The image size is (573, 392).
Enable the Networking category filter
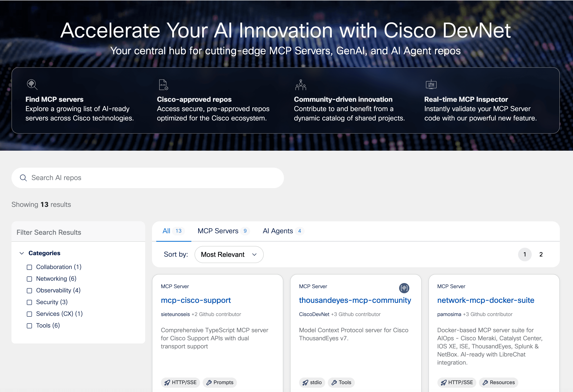[x=30, y=279]
